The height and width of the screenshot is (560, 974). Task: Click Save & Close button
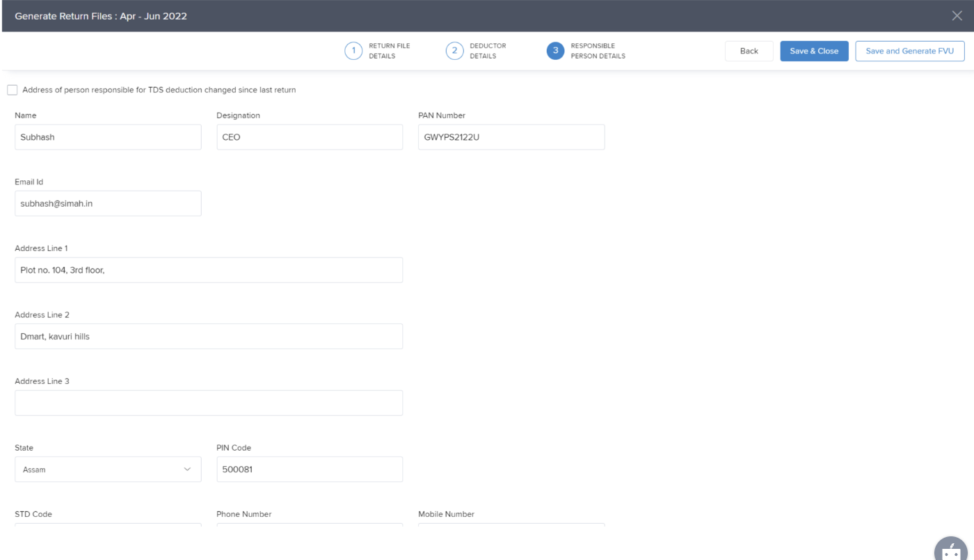point(814,51)
